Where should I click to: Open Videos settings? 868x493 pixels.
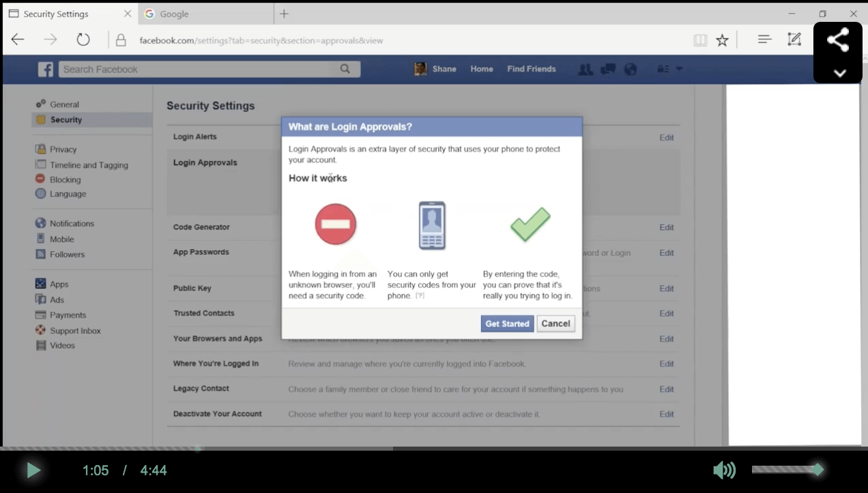click(x=62, y=346)
